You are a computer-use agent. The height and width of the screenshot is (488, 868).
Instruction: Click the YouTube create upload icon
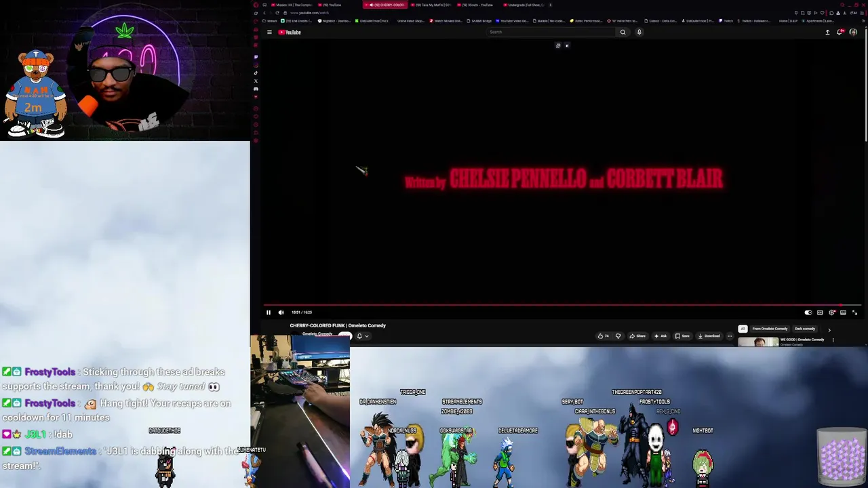827,32
